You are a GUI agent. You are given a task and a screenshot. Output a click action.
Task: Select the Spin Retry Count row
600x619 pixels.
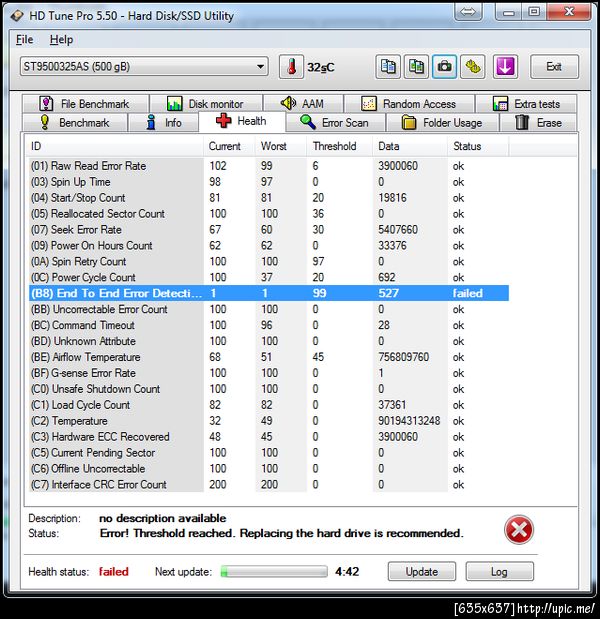click(269, 261)
